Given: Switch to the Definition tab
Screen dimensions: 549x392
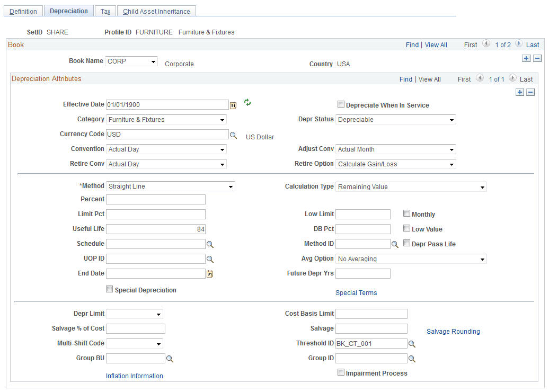Looking at the screenshot, I should click(x=23, y=11).
